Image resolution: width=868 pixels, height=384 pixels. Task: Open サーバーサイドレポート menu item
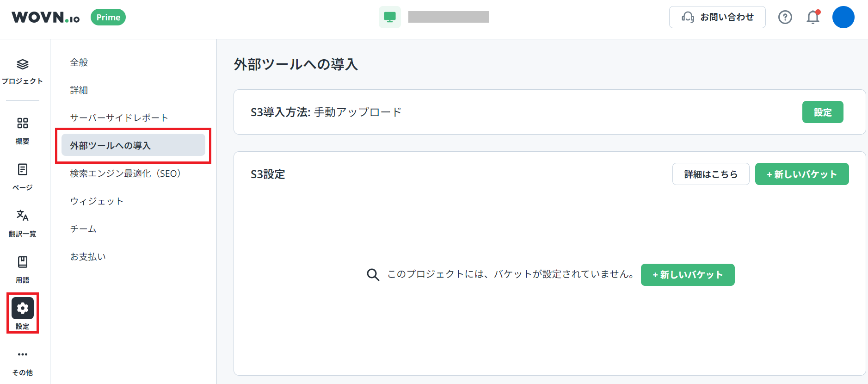119,118
